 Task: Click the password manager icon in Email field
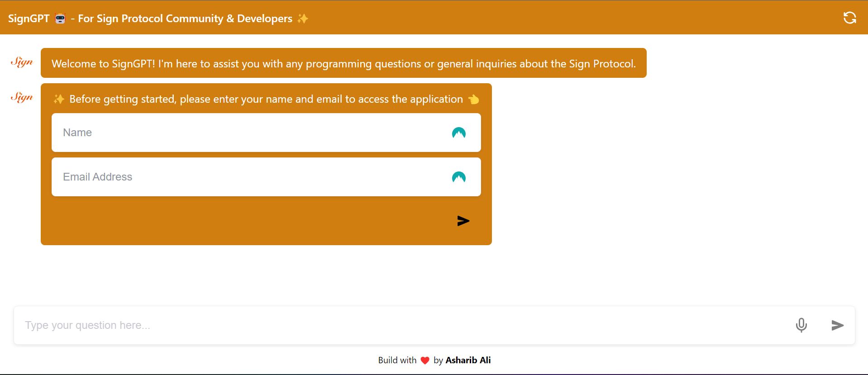click(458, 177)
